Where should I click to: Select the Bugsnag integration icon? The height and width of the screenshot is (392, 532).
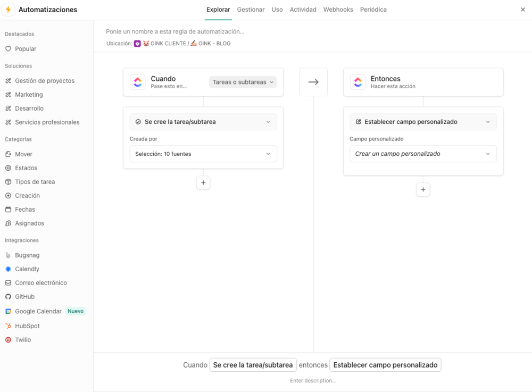(9, 255)
